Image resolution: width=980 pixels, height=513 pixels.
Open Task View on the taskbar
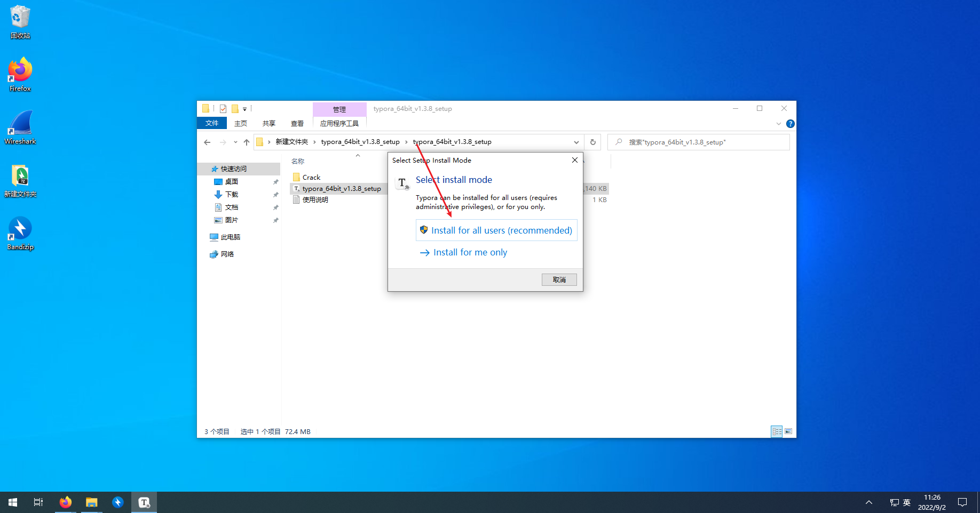pos(38,502)
